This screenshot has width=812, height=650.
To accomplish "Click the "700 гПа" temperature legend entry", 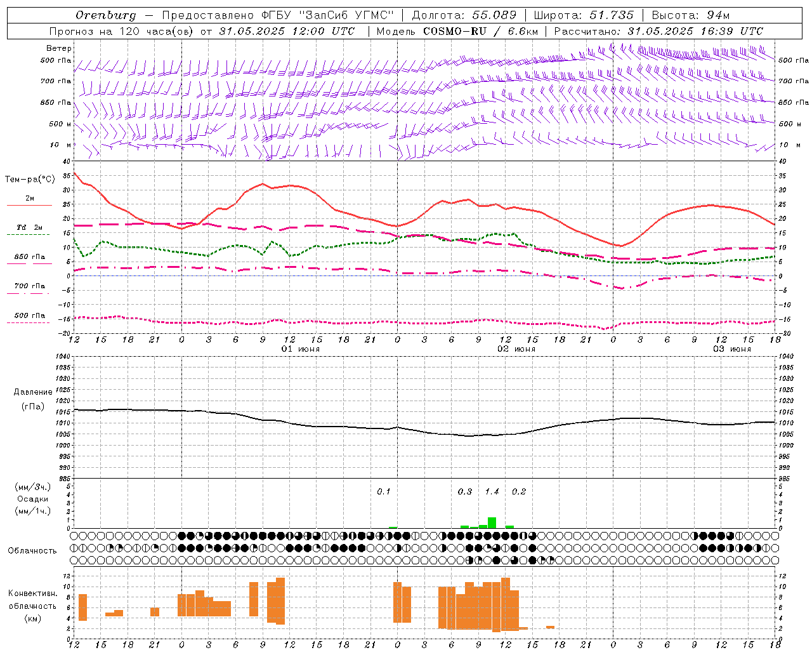I will (29, 286).
